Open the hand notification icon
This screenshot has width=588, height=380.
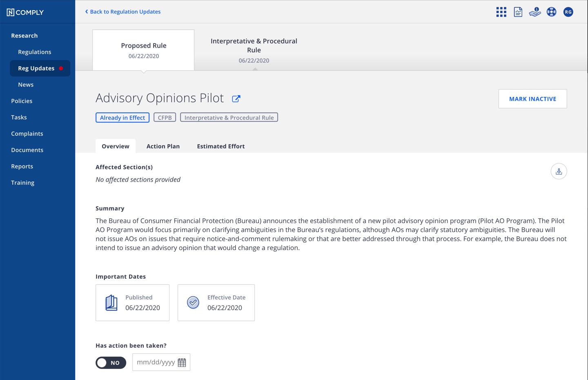[535, 12]
